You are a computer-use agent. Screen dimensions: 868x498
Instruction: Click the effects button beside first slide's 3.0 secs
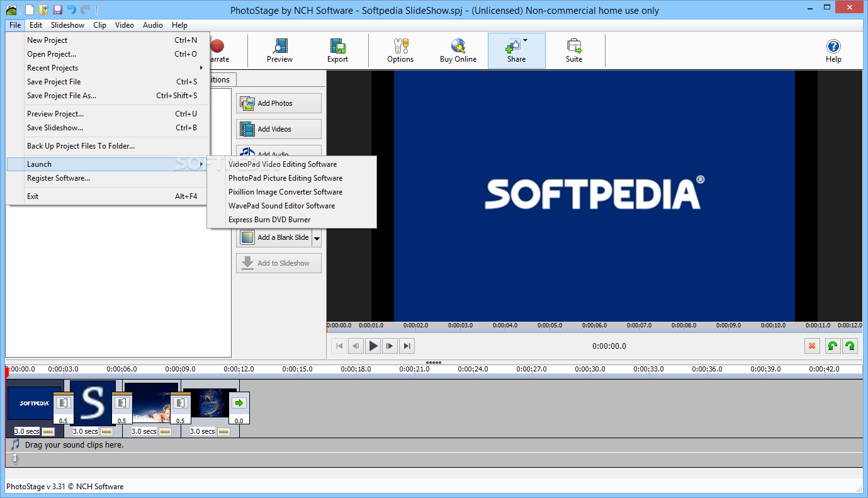[48, 431]
